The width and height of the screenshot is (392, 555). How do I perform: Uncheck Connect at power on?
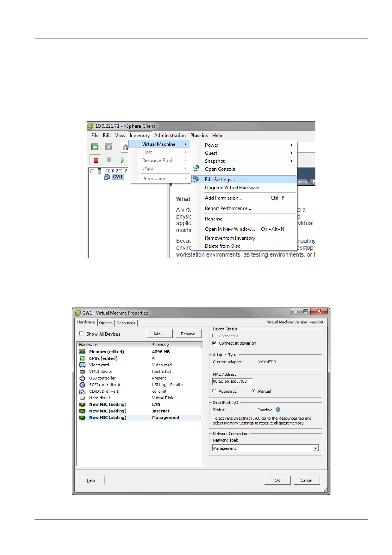[214, 343]
